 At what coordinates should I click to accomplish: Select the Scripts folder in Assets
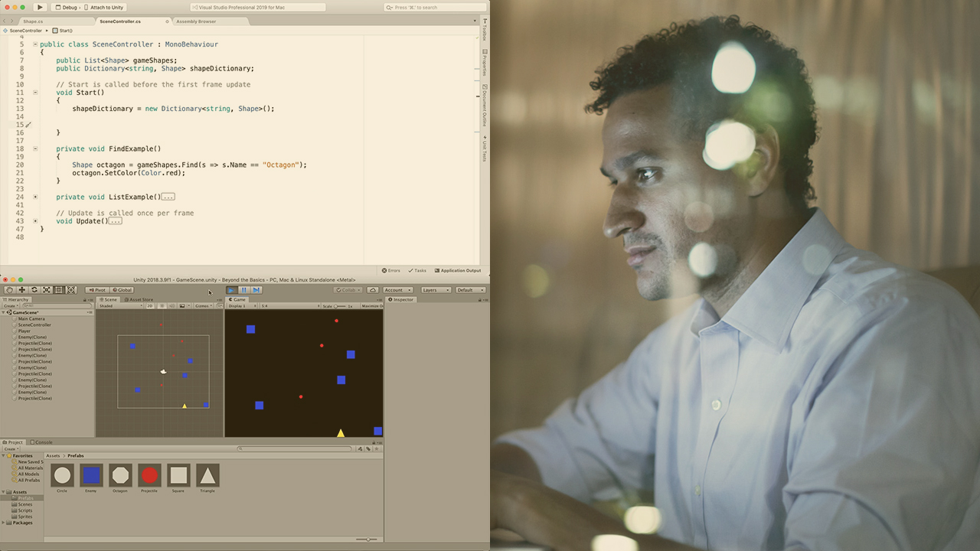tap(26, 510)
